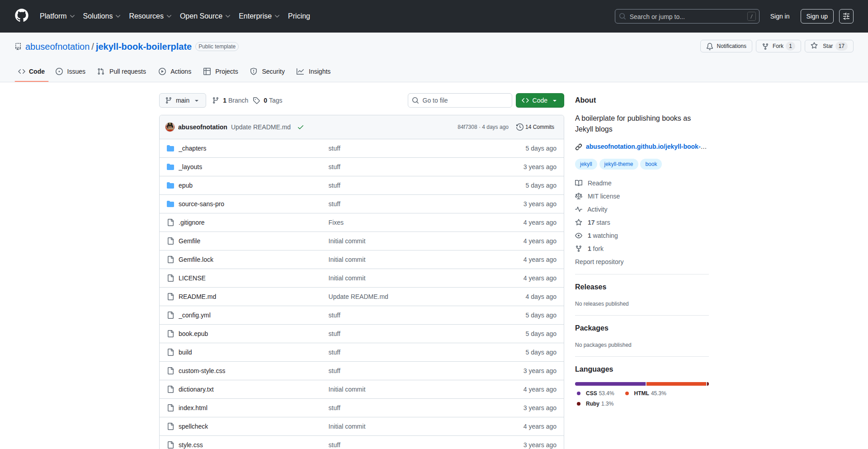This screenshot has height=449, width=868.
Task: Click the CSS purple language bar segment
Action: pyautogui.click(x=610, y=384)
